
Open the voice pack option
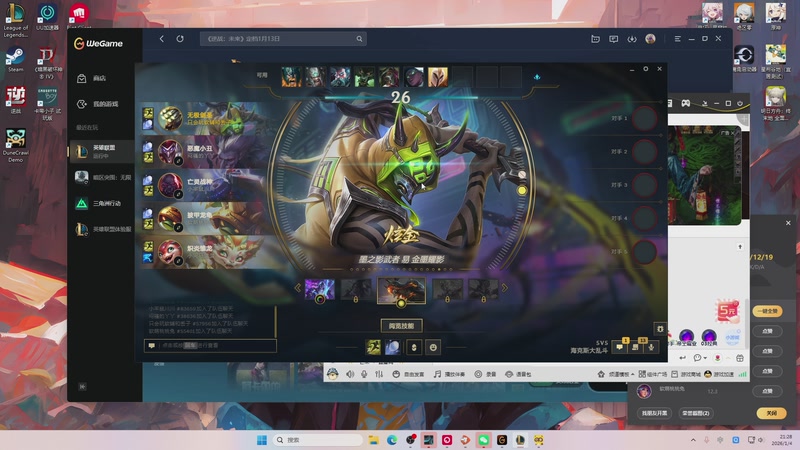click(518, 374)
